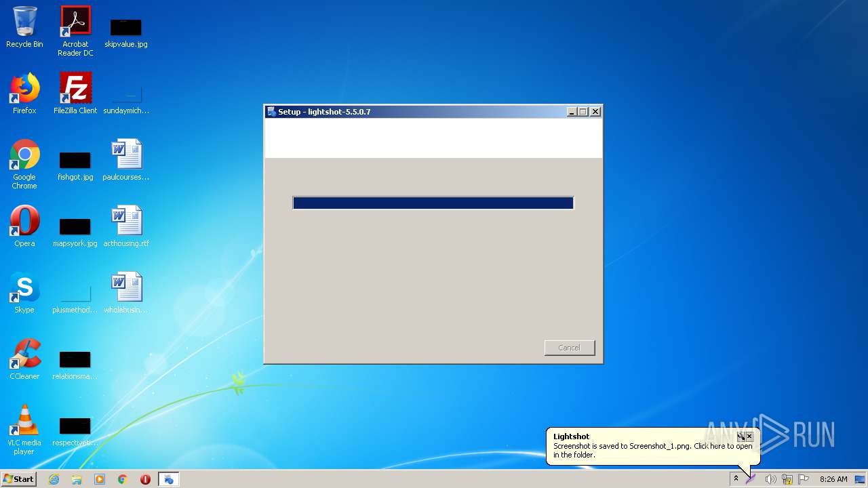Open the Recycle Bin desktop icon
The height and width of the screenshot is (488, 868).
[x=24, y=27]
